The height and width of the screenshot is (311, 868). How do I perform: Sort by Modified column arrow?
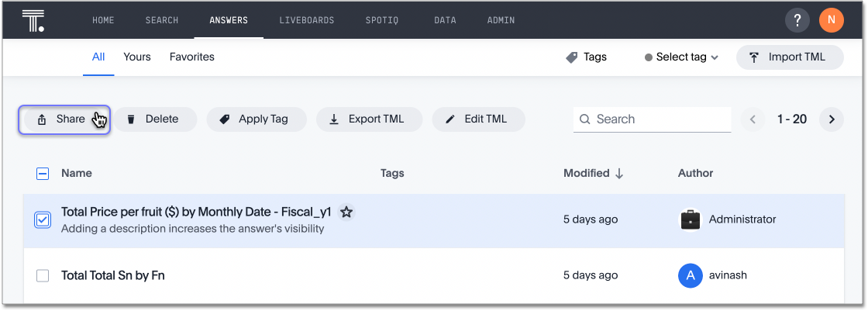tap(619, 174)
